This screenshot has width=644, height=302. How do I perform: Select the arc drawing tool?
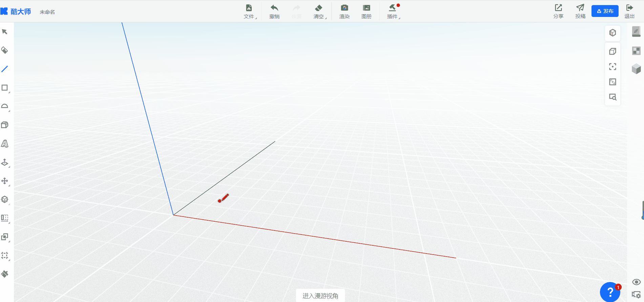pos(5,106)
